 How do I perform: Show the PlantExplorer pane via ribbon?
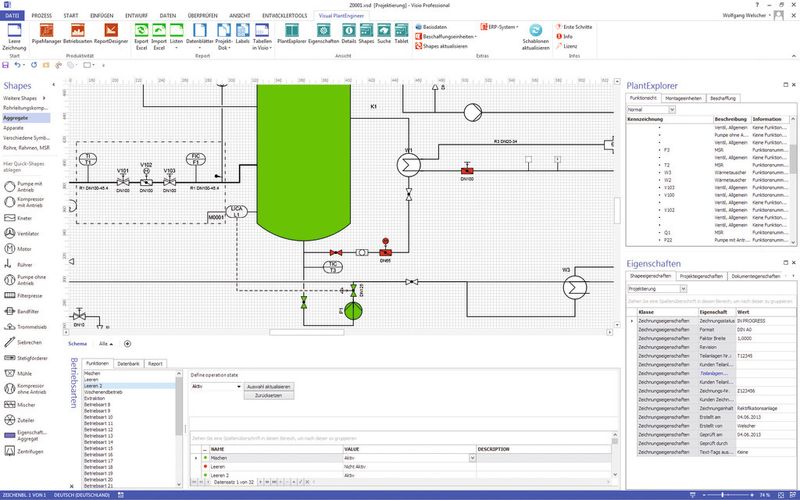291,34
